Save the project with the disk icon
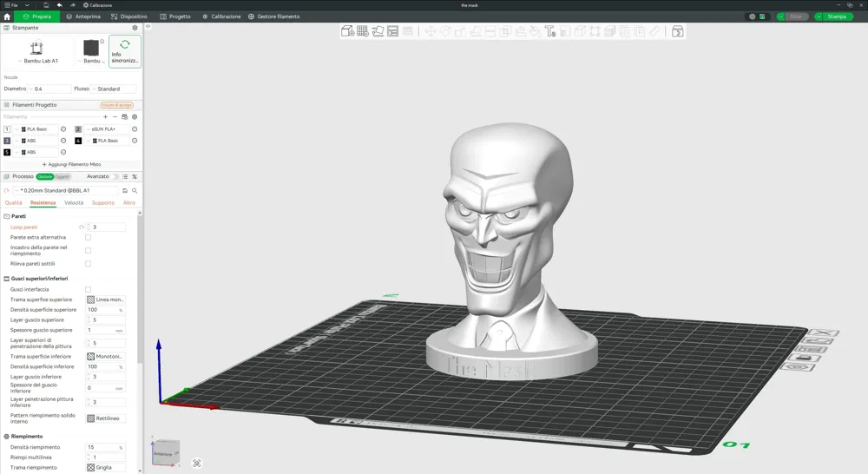The image size is (868, 474). 47,5
